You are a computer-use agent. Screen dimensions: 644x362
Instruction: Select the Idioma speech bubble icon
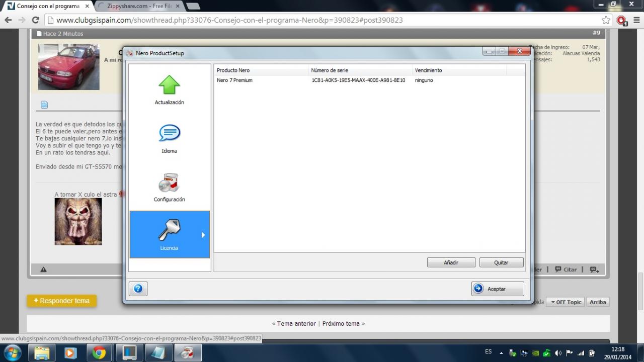point(169,134)
